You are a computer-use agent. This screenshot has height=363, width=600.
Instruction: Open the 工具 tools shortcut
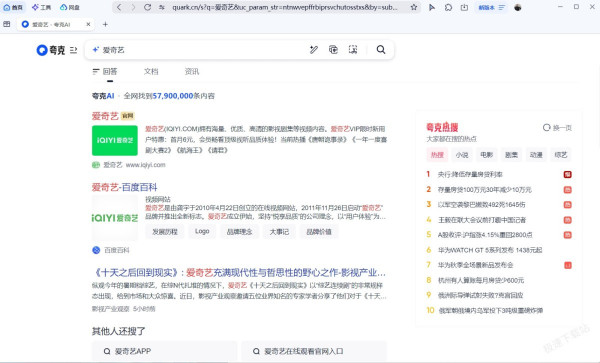pyautogui.click(x=41, y=7)
